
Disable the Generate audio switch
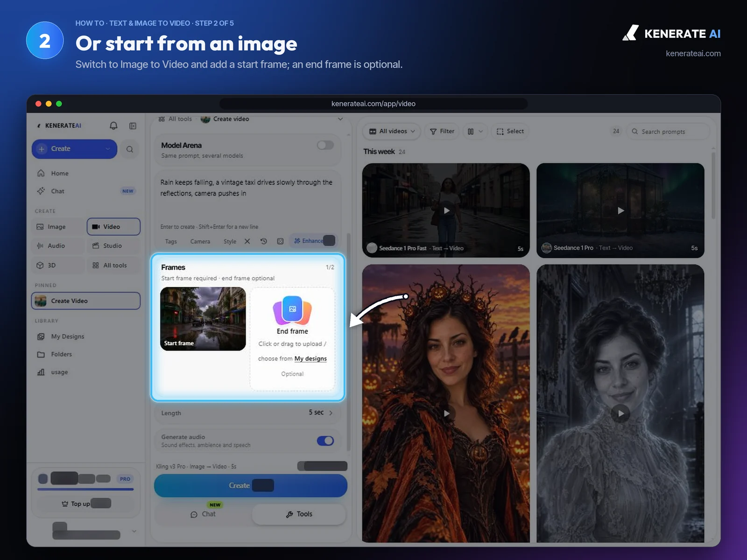point(325,441)
